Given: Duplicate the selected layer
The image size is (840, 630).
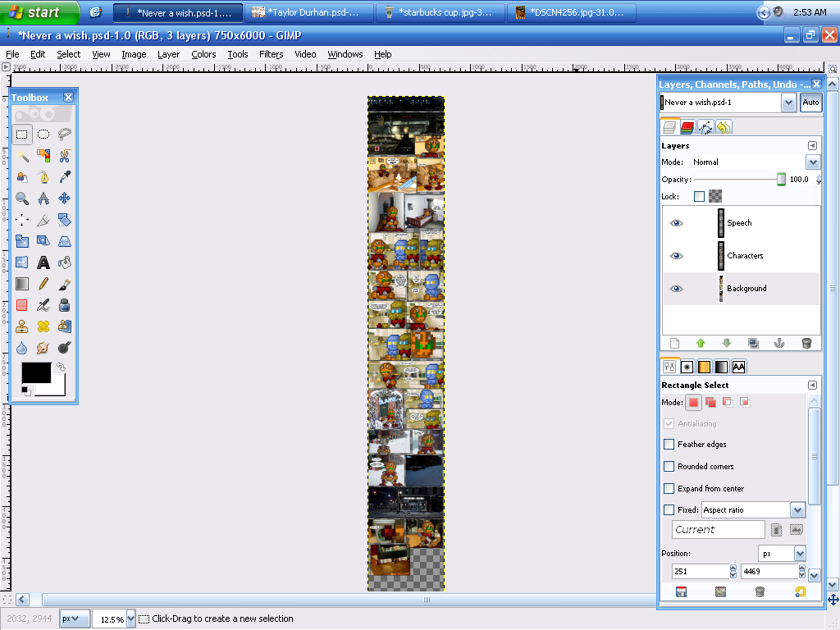Looking at the screenshot, I should point(753,344).
